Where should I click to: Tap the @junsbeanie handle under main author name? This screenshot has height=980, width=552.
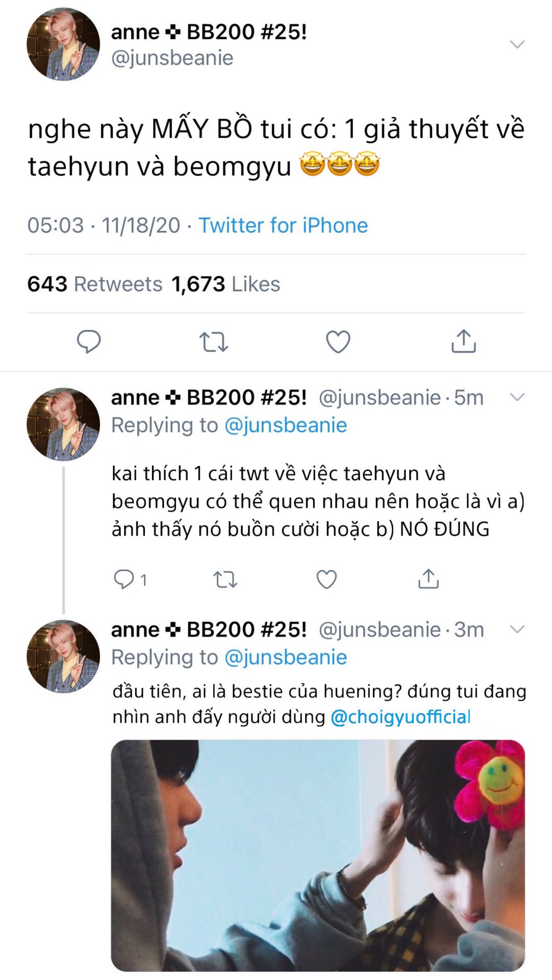[x=172, y=58]
